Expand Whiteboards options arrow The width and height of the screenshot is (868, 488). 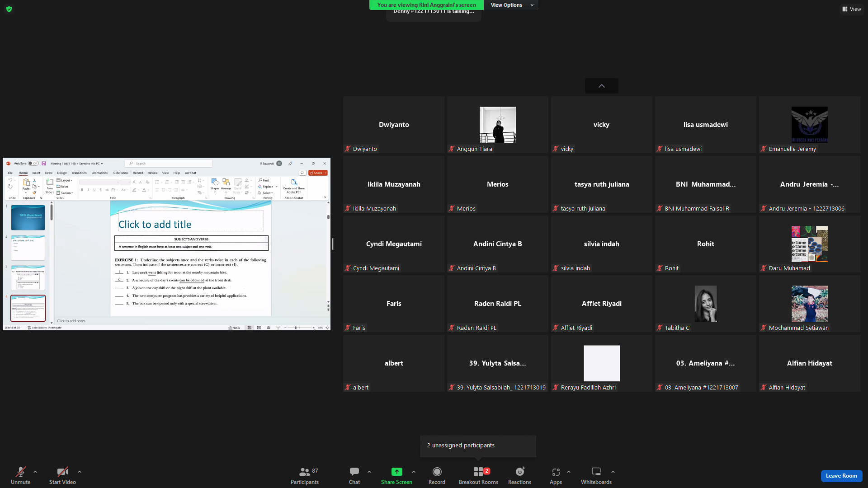pyautogui.click(x=613, y=472)
